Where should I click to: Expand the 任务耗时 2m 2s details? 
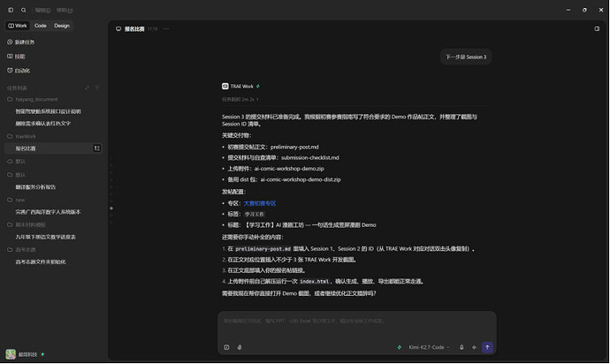(240, 100)
